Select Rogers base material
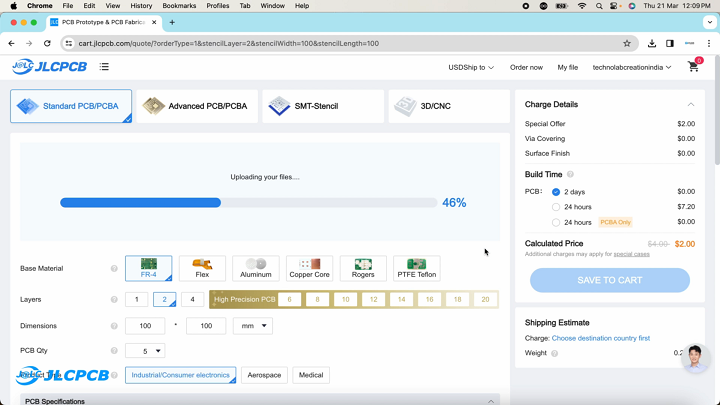The width and height of the screenshot is (720, 405). click(363, 268)
